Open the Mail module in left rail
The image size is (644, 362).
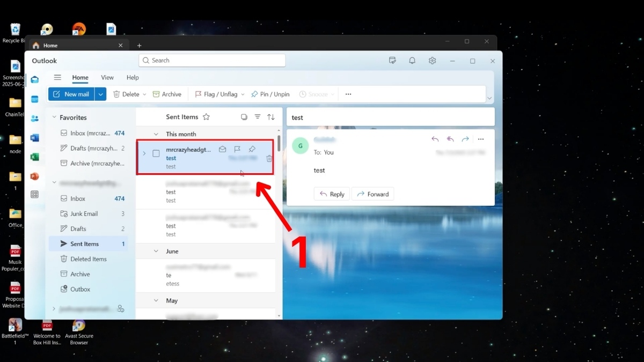(x=35, y=79)
